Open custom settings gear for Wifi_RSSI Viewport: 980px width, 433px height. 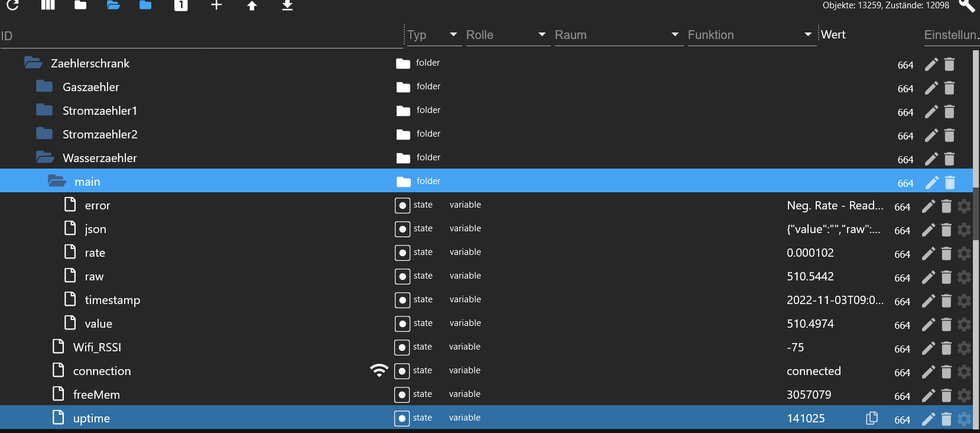964,348
